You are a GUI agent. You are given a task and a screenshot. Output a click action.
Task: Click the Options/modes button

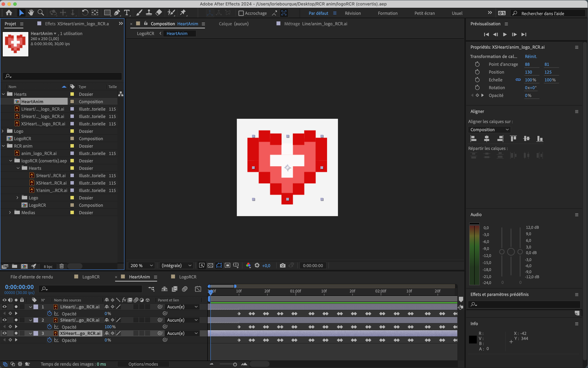pyautogui.click(x=143, y=364)
